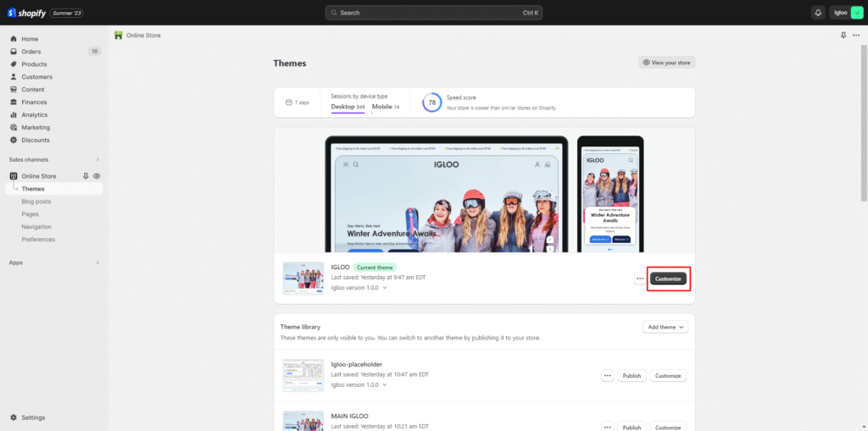Screen dimensions: 868x431
Task: Expand the Sales channels section
Action: point(97,159)
